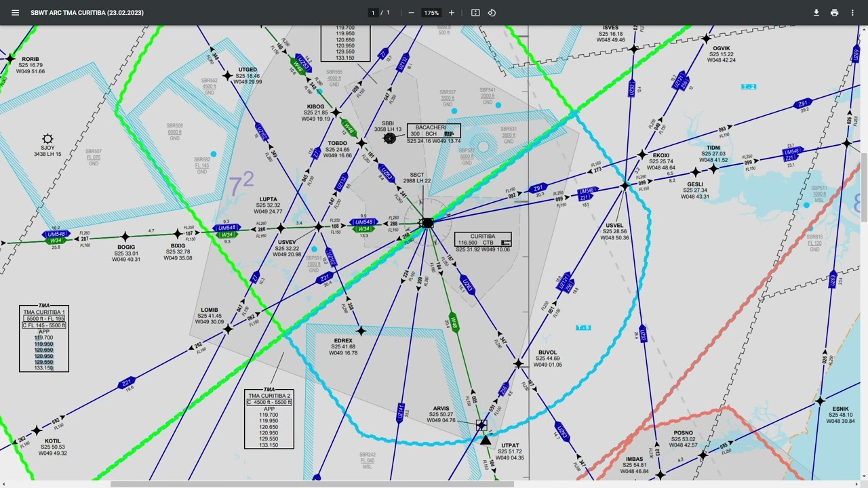Click the KOTIL waypoint label
The height and width of the screenshot is (488, 868).
click(52, 447)
